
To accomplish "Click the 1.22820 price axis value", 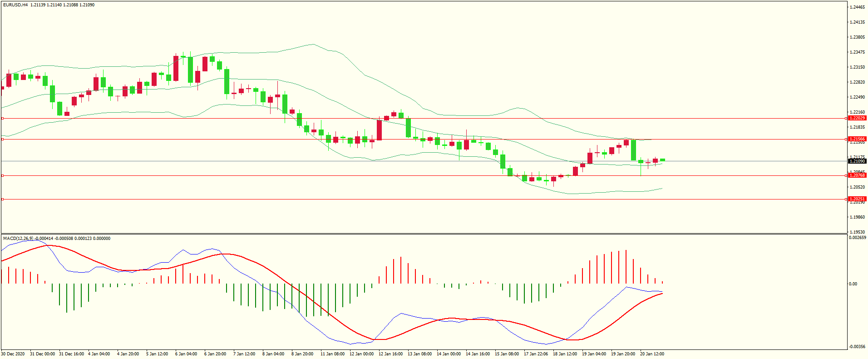I will click(x=857, y=82).
